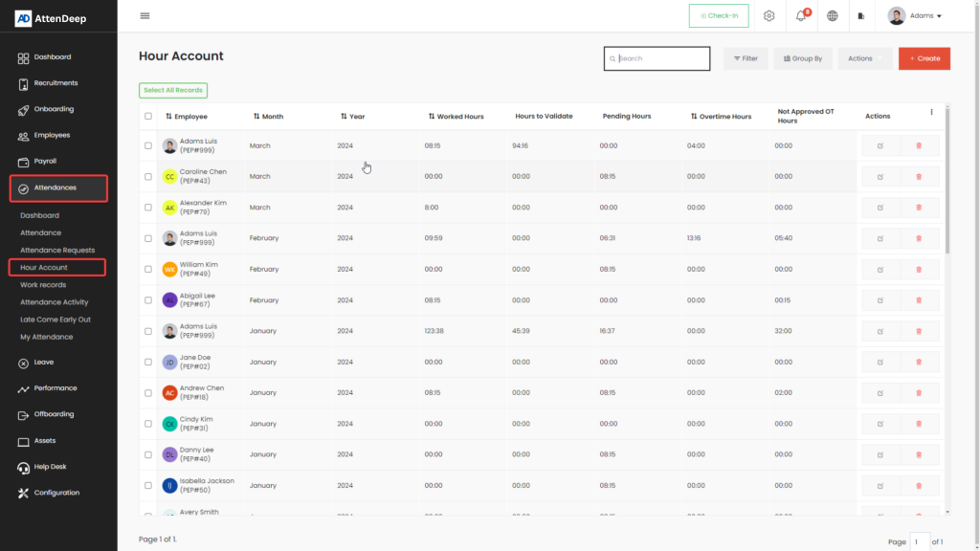The height and width of the screenshot is (551, 980).
Task: Open the Adams user profile dropdown
Action: [x=915, y=16]
